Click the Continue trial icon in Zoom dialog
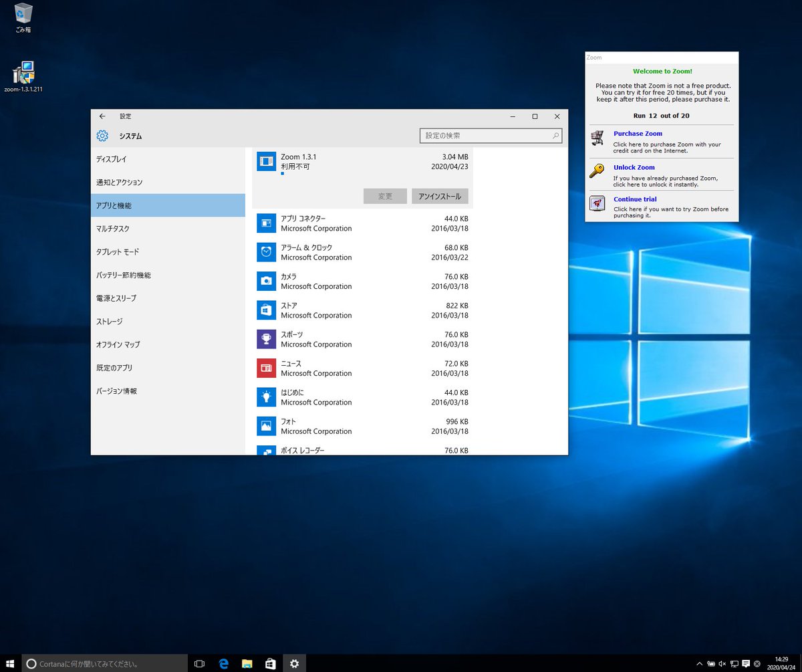Image resolution: width=802 pixels, height=672 pixels. [597, 203]
